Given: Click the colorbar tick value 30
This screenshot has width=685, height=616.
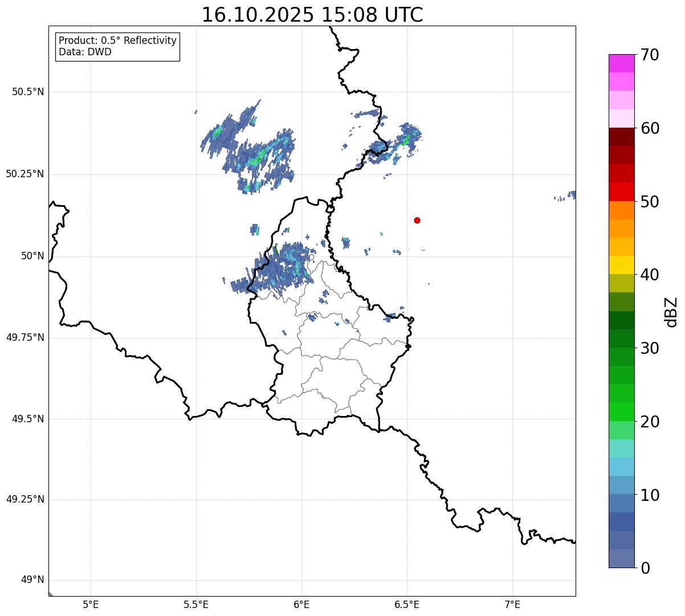Looking at the screenshot, I should [650, 348].
